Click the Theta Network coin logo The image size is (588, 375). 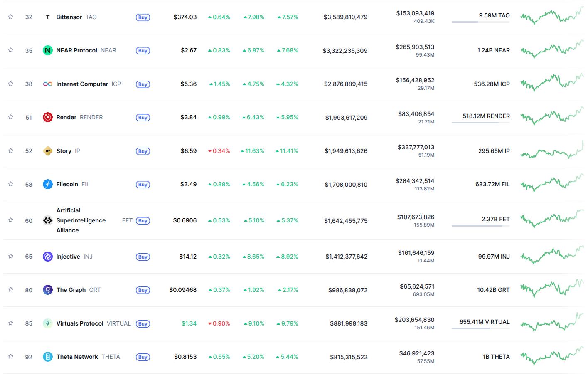48,357
